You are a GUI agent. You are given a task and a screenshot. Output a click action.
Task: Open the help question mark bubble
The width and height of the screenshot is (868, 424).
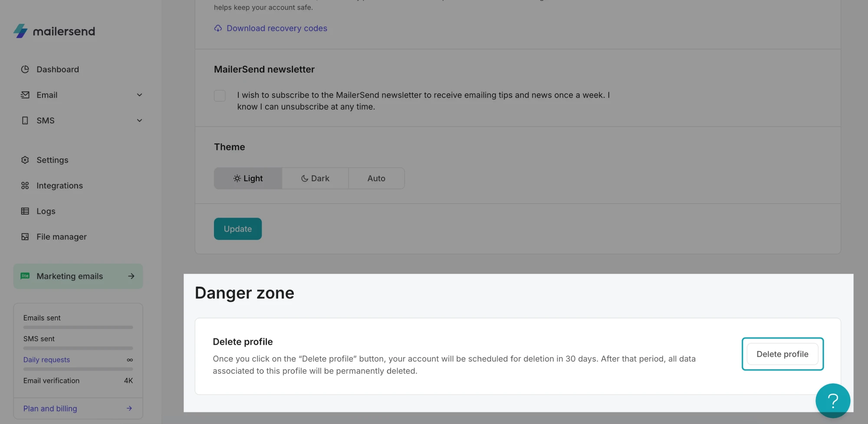[832, 401]
